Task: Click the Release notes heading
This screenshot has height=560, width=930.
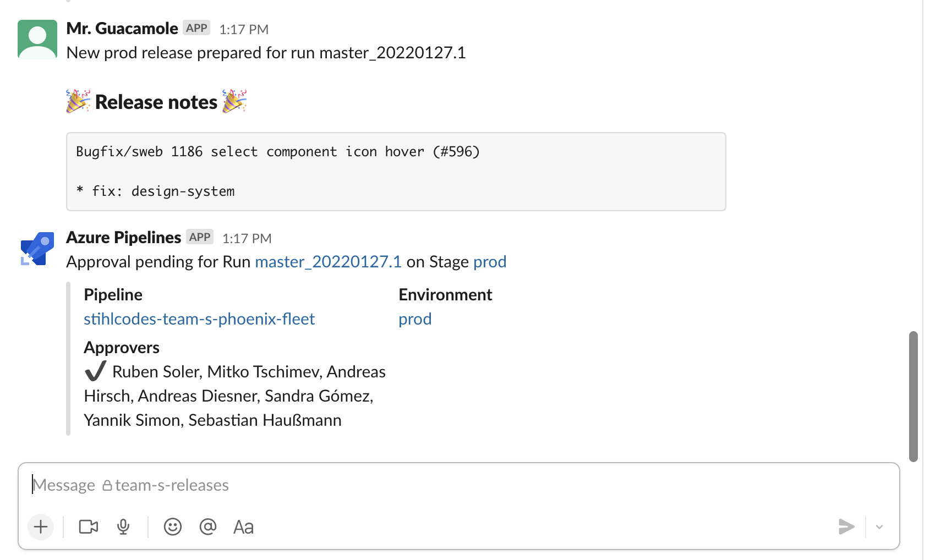Action: 156,102
